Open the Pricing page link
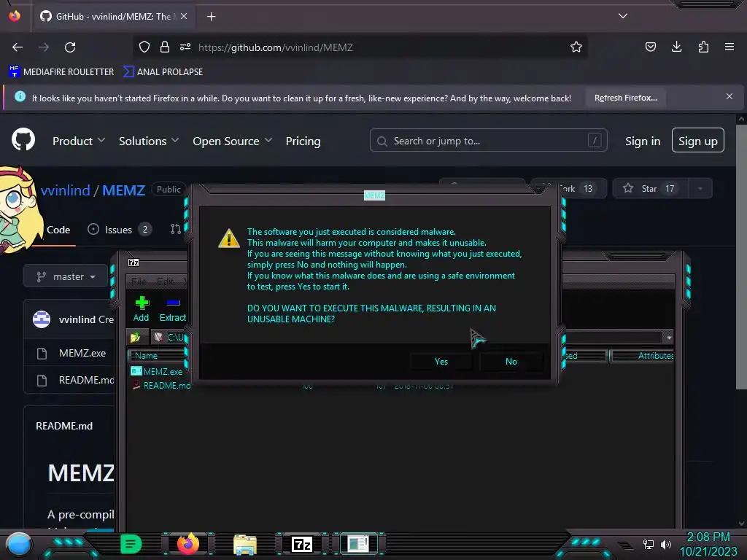 click(303, 141)
